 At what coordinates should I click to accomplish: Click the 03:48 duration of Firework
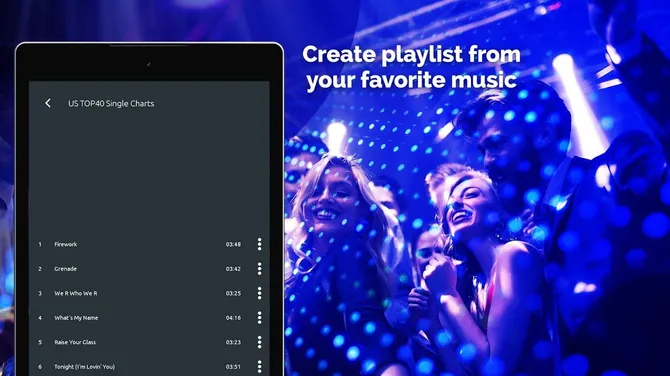point(233,244)
